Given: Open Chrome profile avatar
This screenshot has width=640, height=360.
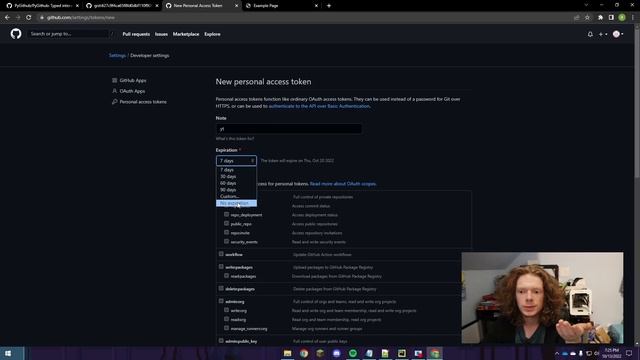Looking at the screenshot, I should pyautogui.click(x=622, y=18).
